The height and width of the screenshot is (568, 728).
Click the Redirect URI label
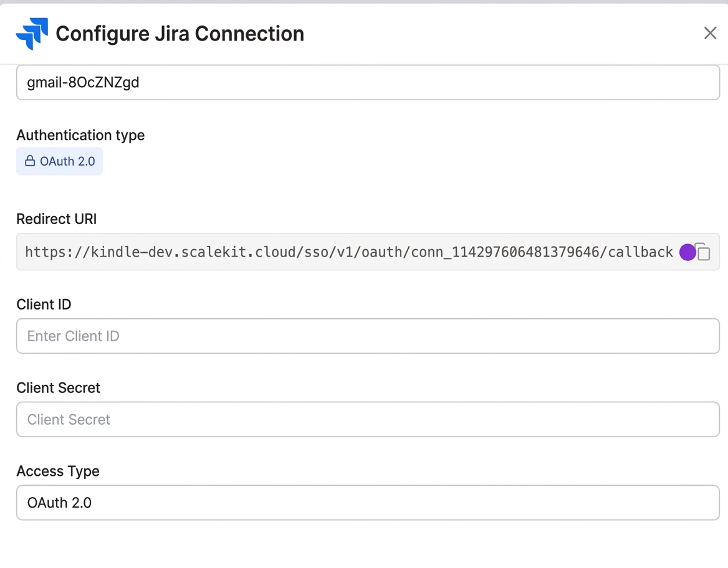point(56,219)
